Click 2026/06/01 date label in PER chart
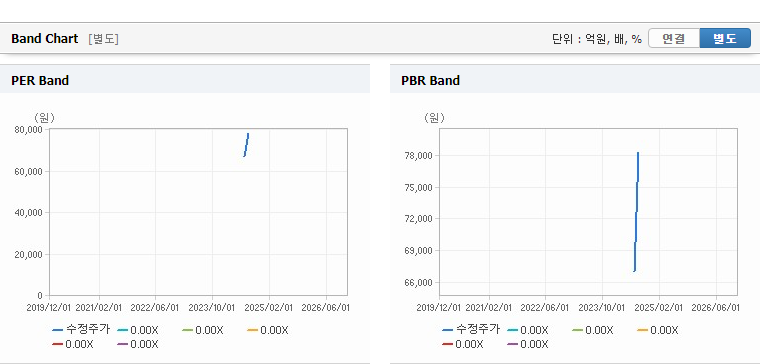This screenshot has height=364, width=760. coord(325,308)
